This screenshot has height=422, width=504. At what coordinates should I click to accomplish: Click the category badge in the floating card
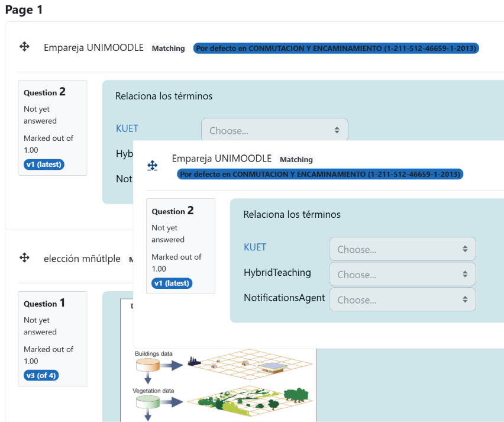tap(320, 174)
